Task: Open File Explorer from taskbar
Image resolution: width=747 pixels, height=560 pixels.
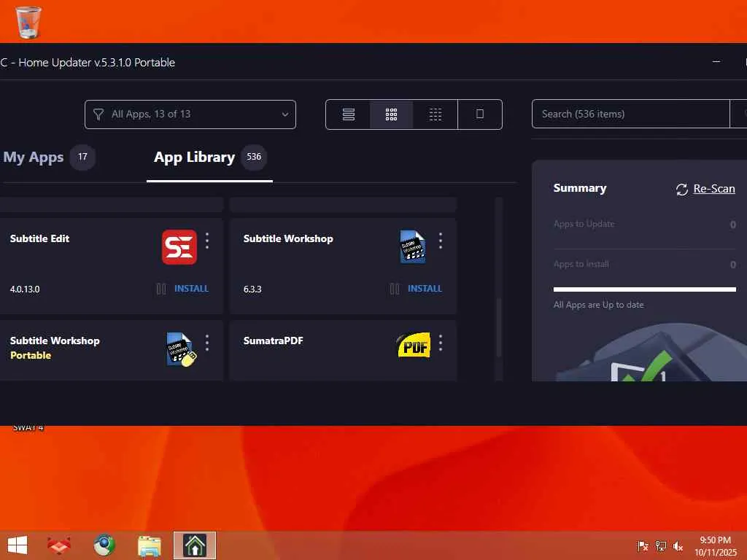Action: [149, 546]
